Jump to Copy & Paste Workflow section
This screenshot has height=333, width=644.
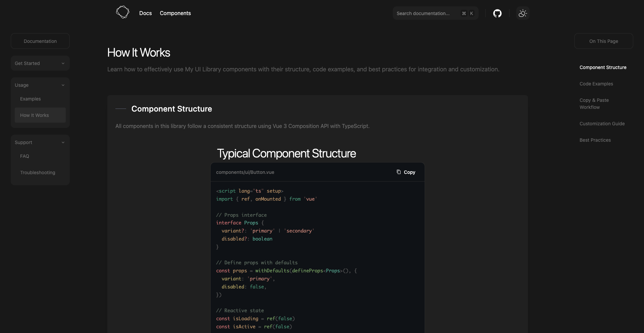[x=594, y=104]
